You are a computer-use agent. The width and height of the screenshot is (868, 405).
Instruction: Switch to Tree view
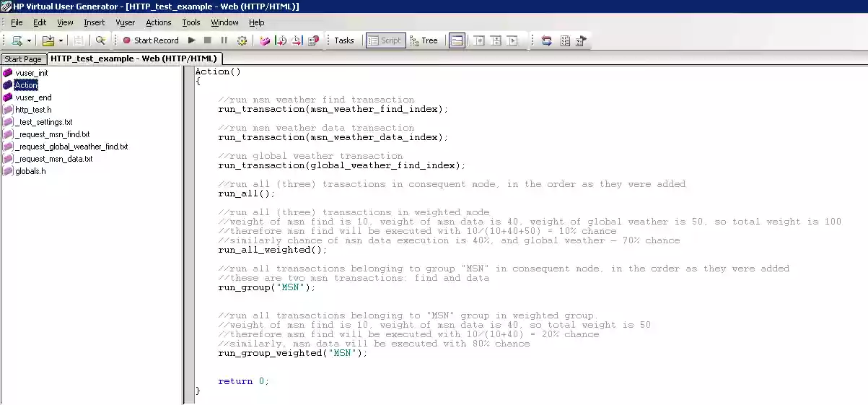424,40
